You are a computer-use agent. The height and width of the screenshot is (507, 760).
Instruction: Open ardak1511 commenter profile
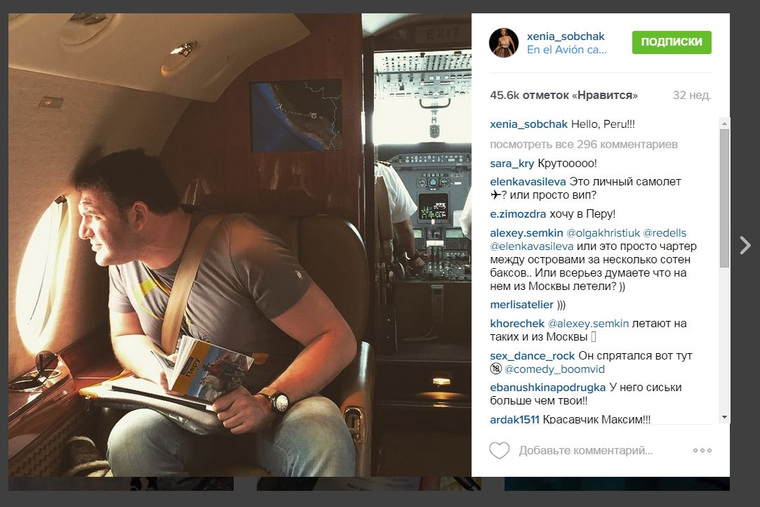pyautogui.click(x=514, y=420)
